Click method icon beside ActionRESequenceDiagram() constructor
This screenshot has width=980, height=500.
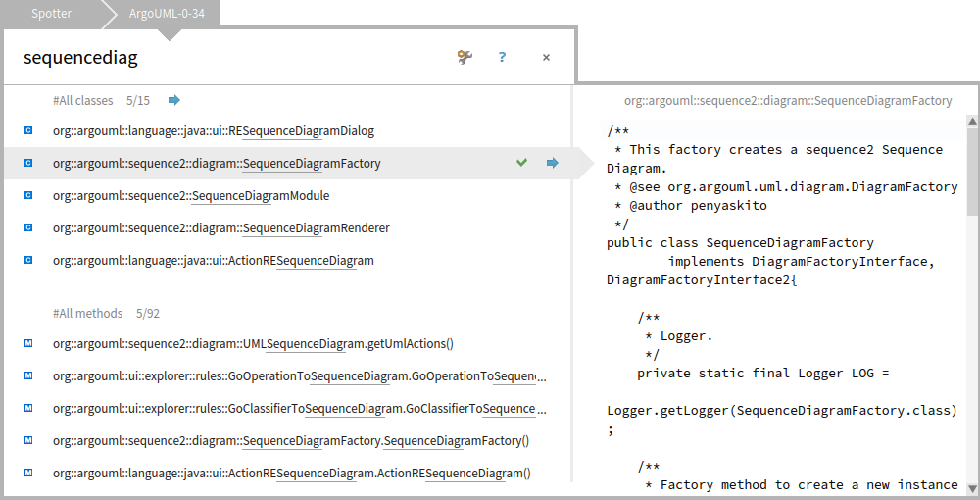pos(28,473)
